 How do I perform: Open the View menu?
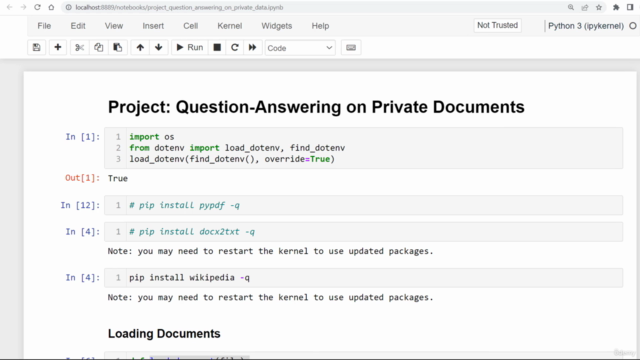click(x=114, y=26)
